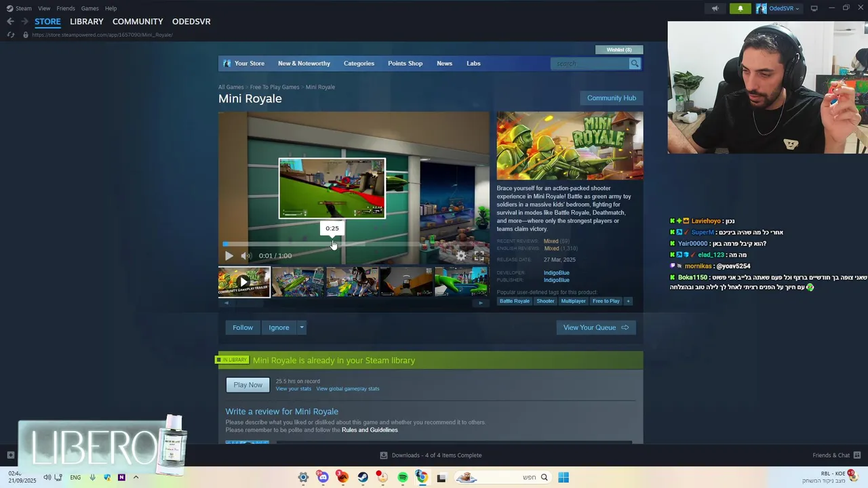Play the trailer video
This screenshot has height=488, width=868.
click(x=229, y=256)
